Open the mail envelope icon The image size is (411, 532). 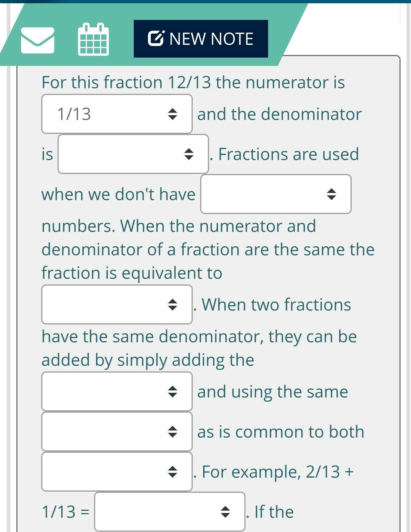37,40
